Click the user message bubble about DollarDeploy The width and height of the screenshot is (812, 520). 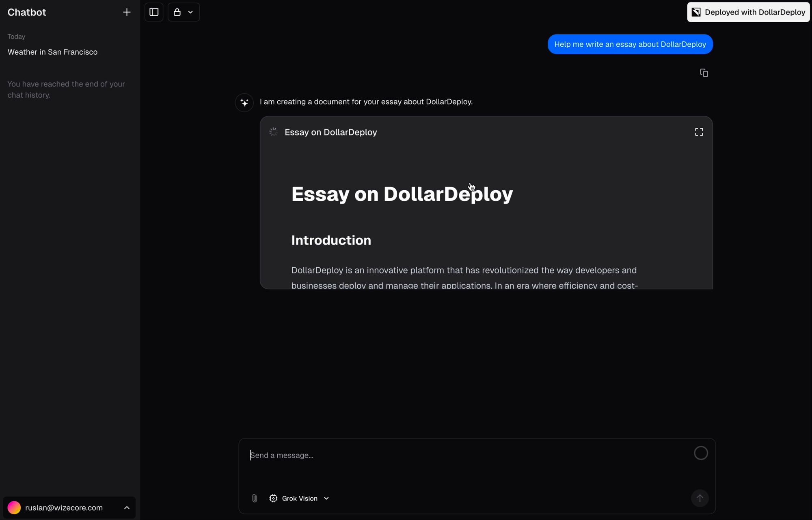point(630,44)
